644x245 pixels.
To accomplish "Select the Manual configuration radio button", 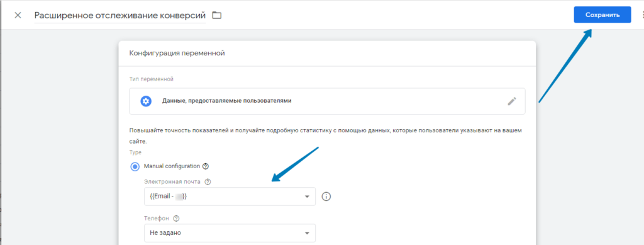I will tap(135, 166).
